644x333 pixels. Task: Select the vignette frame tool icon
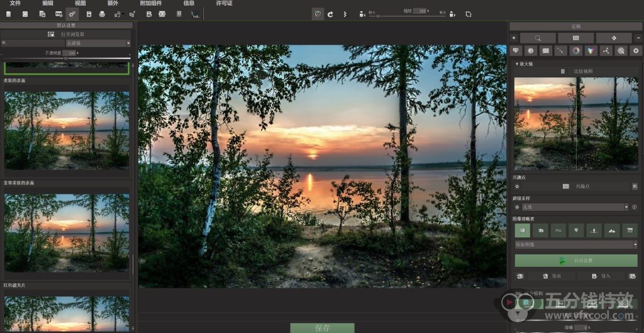[545, 50]
